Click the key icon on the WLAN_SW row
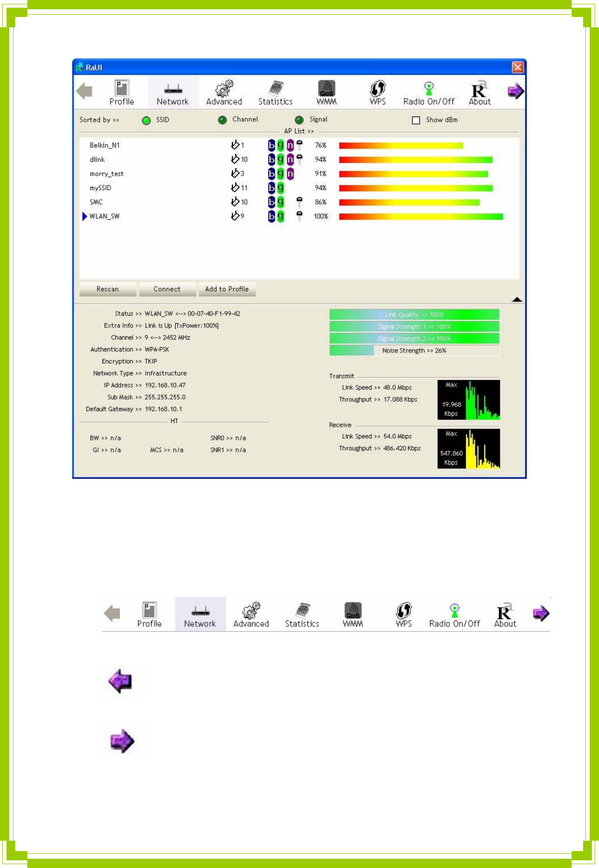 (299, 216)
